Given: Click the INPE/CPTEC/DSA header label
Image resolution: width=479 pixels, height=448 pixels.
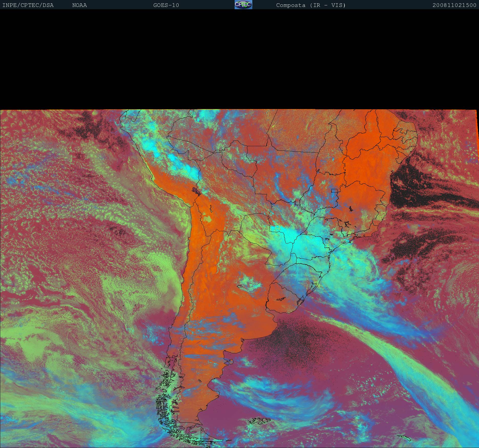Looking at the screenshot, I should click(x=28, y=5).
